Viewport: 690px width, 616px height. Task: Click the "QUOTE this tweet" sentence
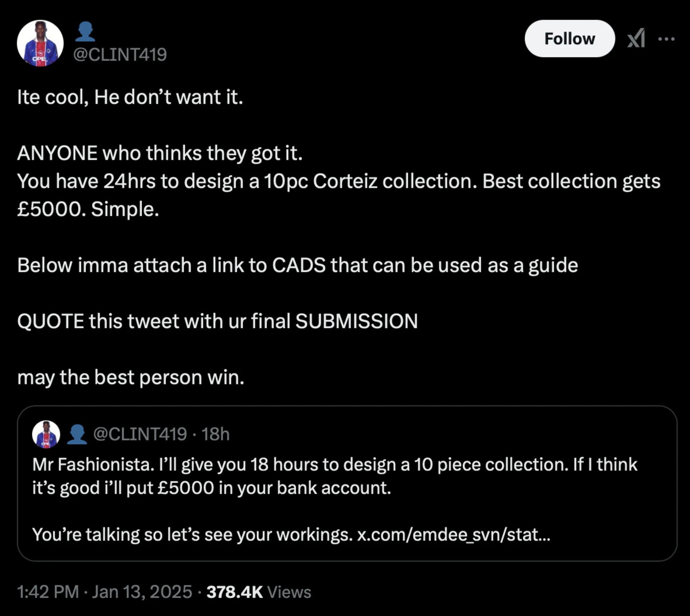click(217, 321)
